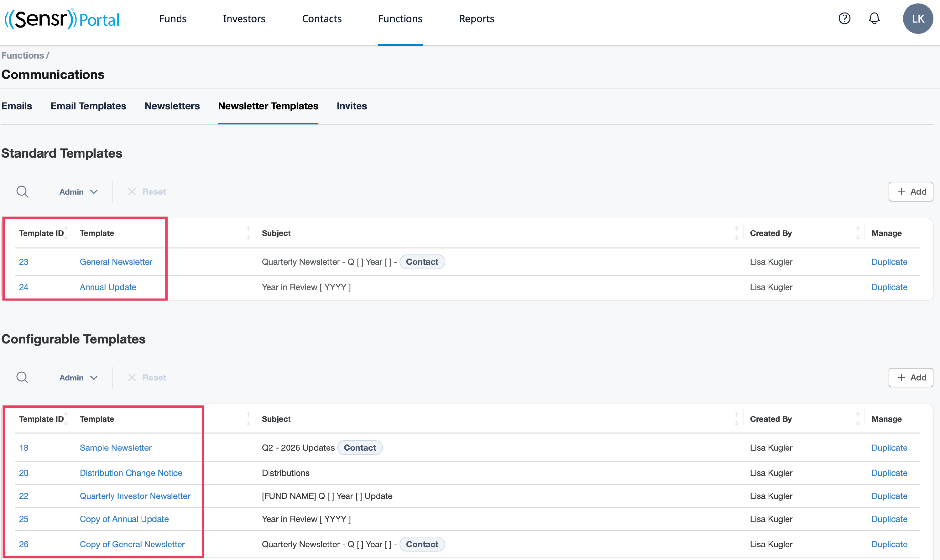940x560 pixels.
Task: Select the Functions menu item
Action: (x=400, y=18)
